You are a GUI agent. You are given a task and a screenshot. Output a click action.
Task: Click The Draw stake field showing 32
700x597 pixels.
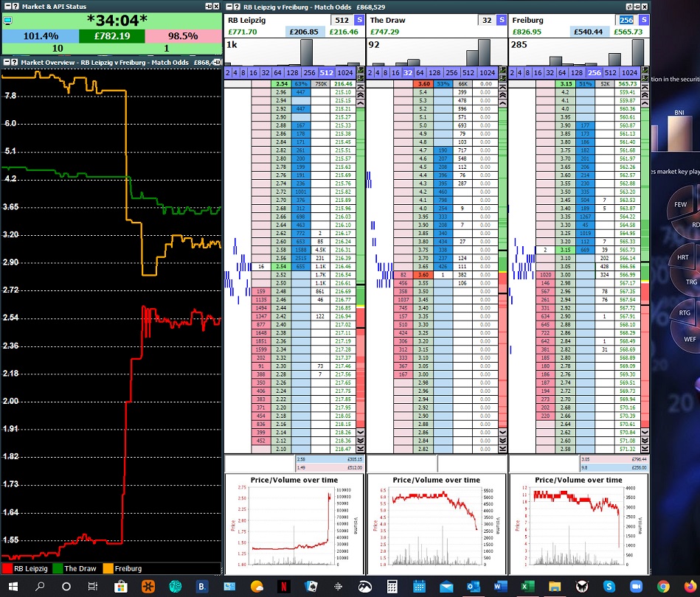[487, 20]
